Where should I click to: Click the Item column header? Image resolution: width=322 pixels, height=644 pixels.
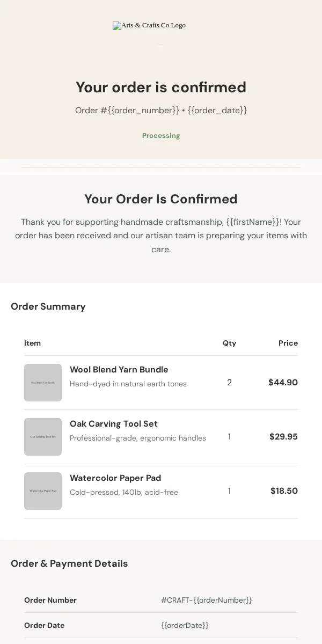tap(32, 343)
